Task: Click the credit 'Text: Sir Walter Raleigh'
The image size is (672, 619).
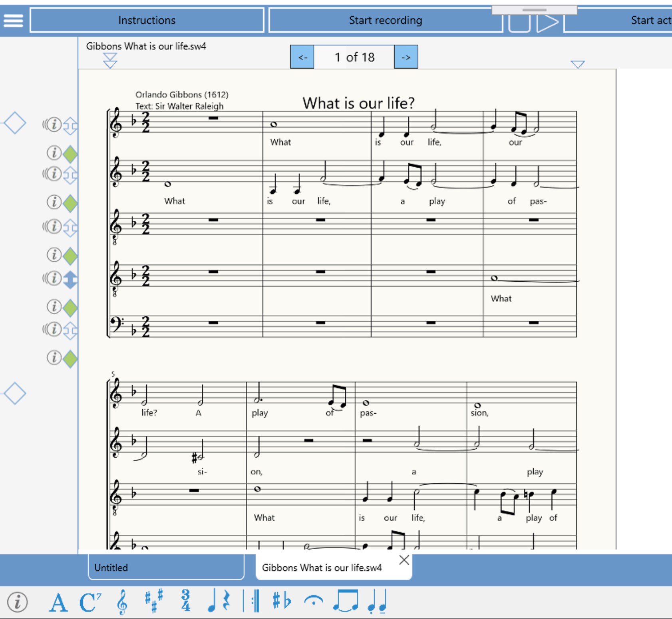Action: click(179, 106)
